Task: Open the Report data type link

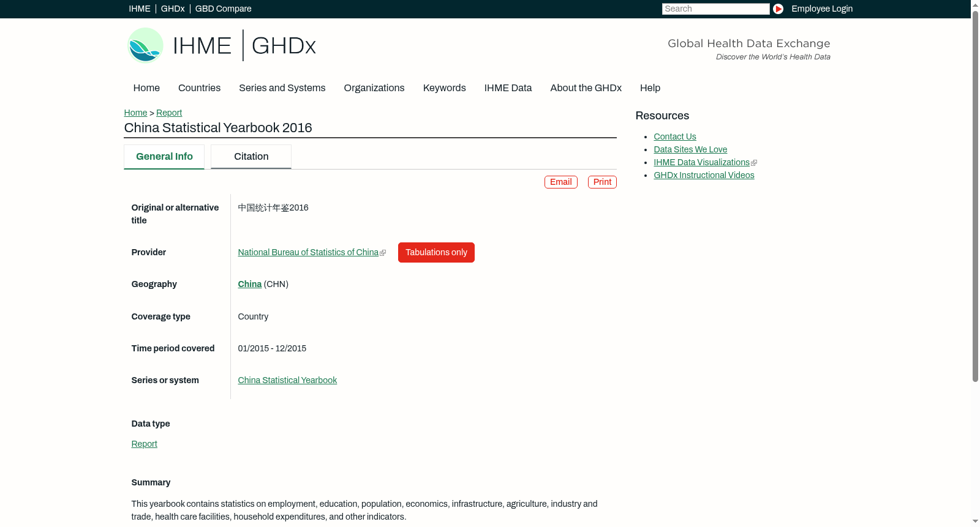Action: pos(145,444)
